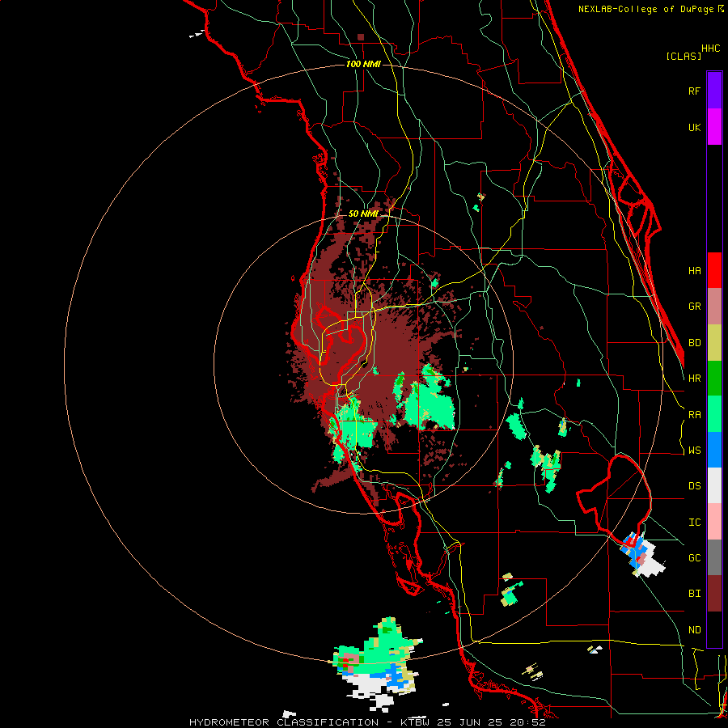The height and width of the screenshot is (728, 728).
Task: Click the UK magenta legend swatch
Action: (714, 127)
